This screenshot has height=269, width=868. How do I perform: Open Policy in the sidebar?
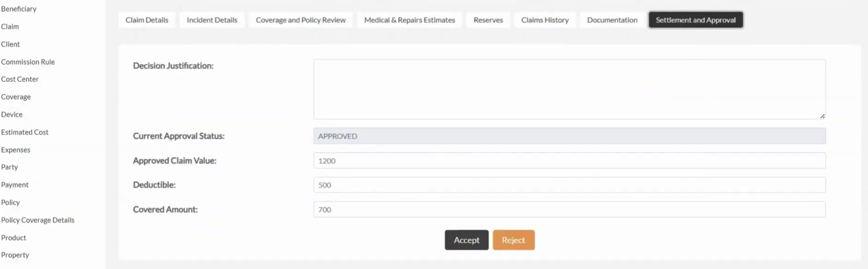click(x=10, y=202)
